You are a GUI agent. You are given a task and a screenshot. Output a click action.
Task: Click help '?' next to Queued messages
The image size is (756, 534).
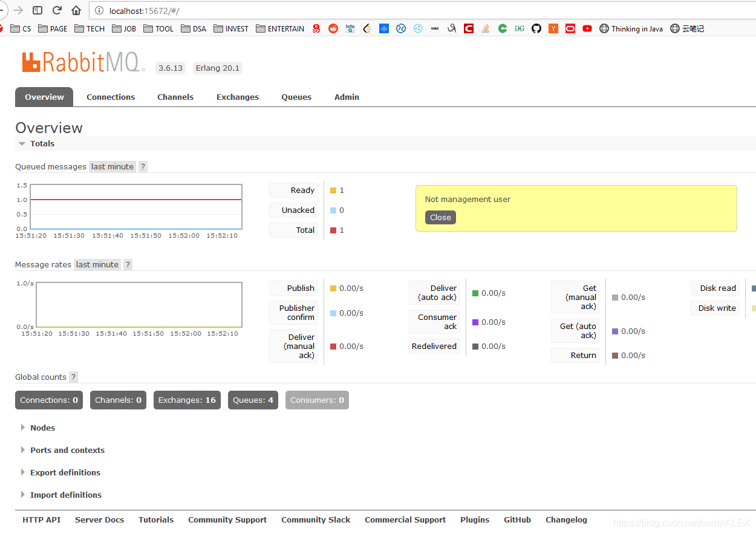coord(143,166)
